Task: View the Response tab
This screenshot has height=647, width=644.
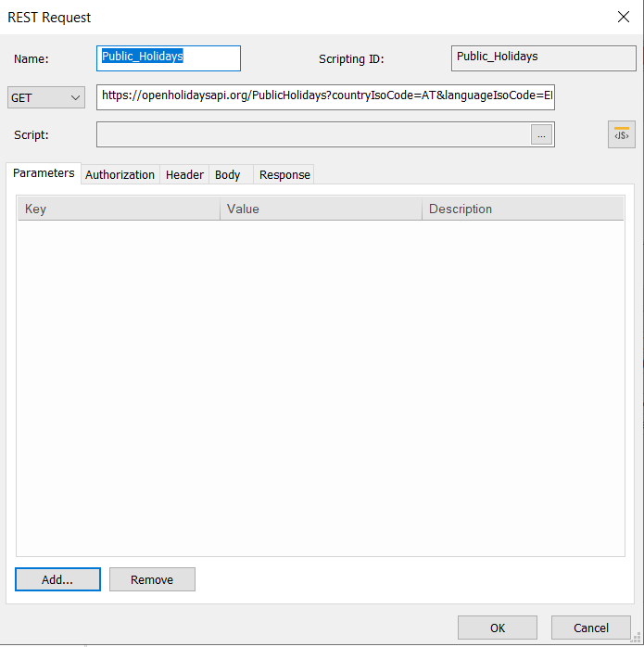Action: pos(284,174)
